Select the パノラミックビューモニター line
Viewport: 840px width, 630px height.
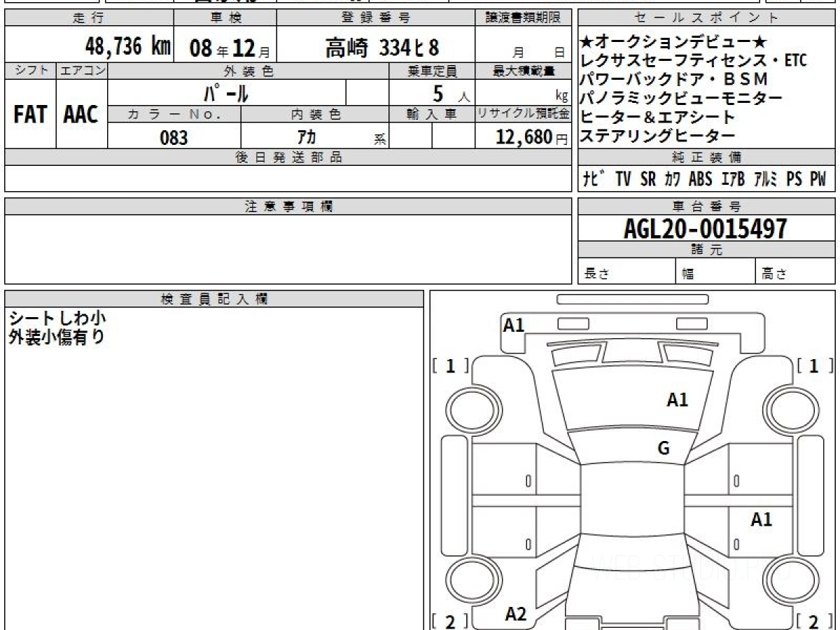681,98
